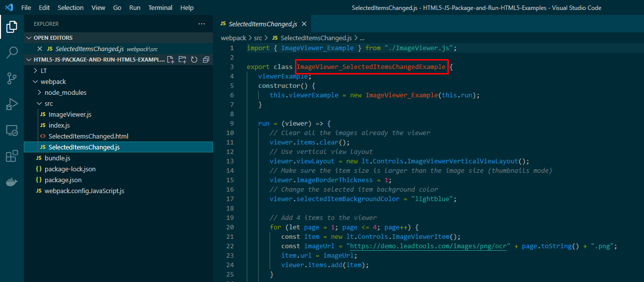
Task: Create a new folder in project
Action: [182, 60]
